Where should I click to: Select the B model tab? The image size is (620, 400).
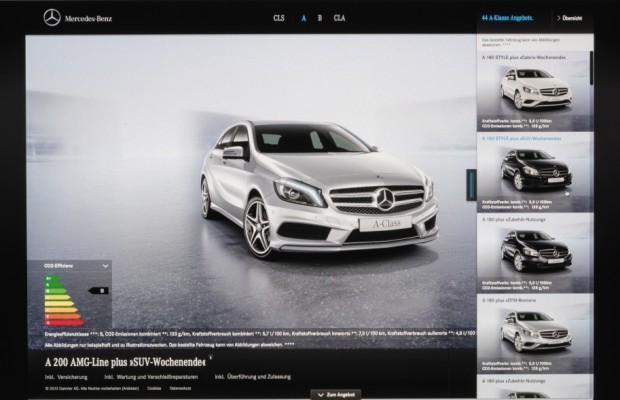pyautogui.click(x=319, y=18)
